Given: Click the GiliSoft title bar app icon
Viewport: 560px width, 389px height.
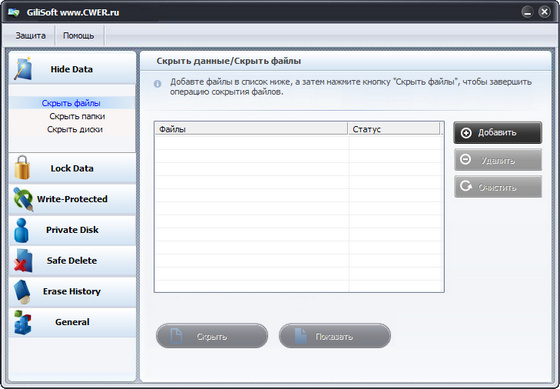Looking at the screenshot, I should [14, 12].
